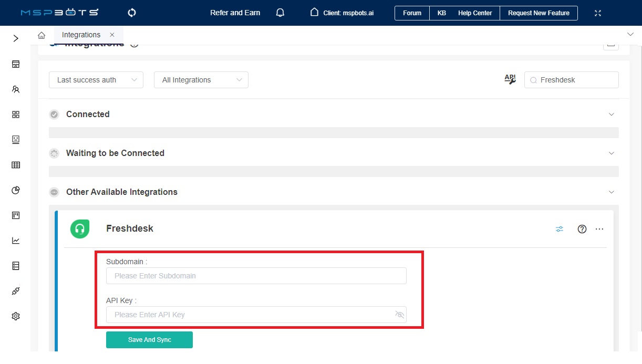642x364 pixels.
Task: Expand the Connected section
Action: pyautogui.click(x=611, y=114)
